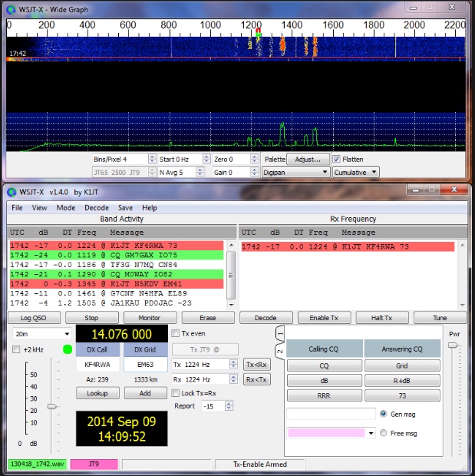Image resolution: width=475 pixels, height=476 pixels.
Task: Click the Rx<Tx frequency copy button
Action: pyautogui.click(x=257, y=379)
